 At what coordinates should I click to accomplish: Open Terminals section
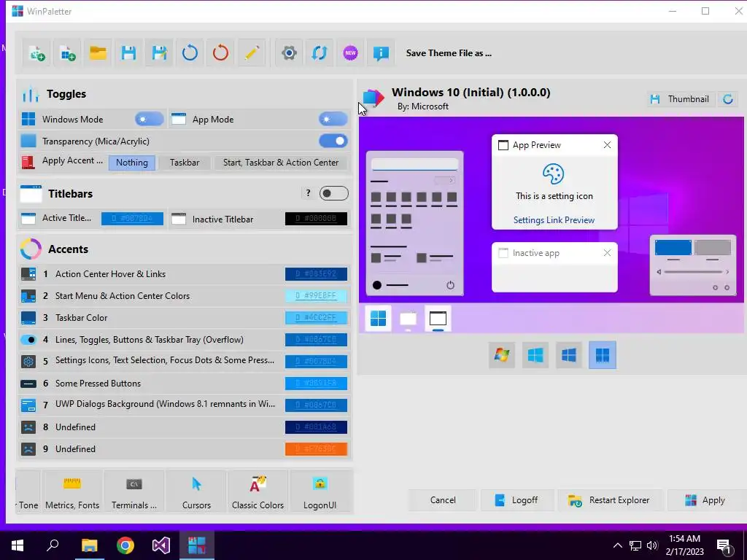pyautogui.click(x=134, y=492)
